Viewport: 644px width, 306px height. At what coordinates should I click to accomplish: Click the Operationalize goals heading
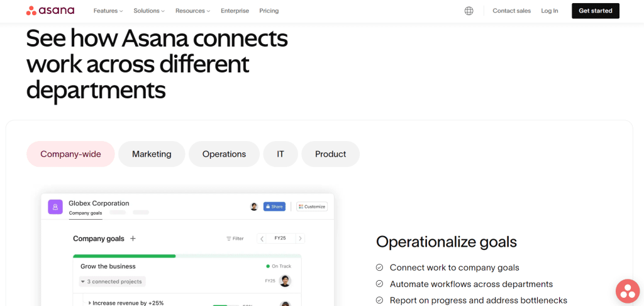447,242
